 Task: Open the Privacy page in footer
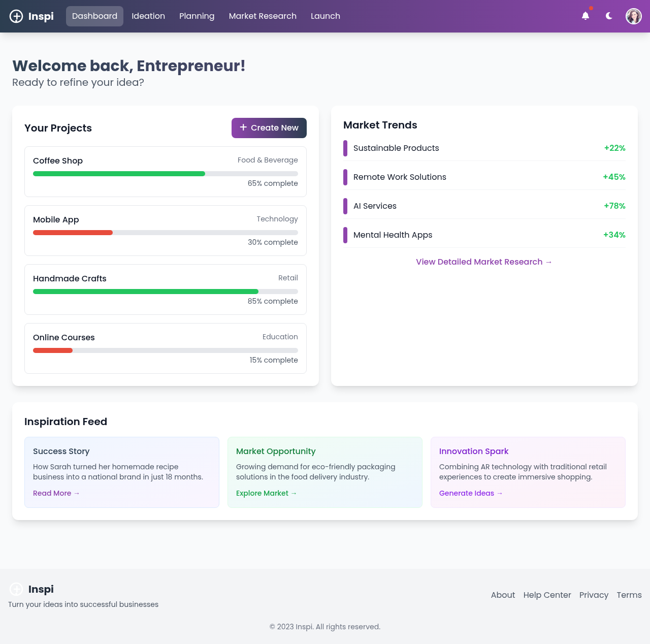[594, 595]
